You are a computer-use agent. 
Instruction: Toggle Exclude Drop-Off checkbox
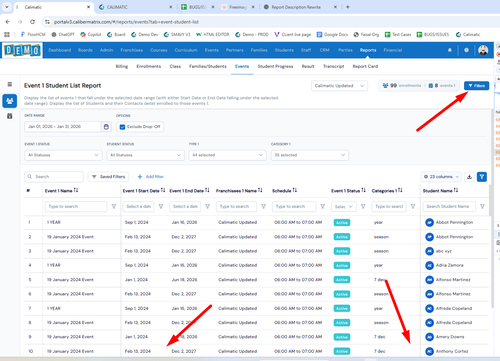coord(122,127)
